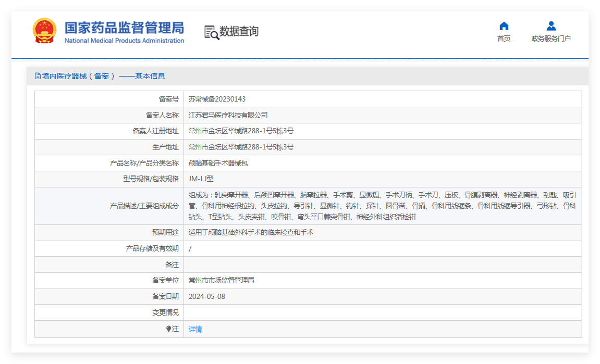Click the 数据查询 heading text
Viewport: 600px width, 364px height.
[239, 32]
